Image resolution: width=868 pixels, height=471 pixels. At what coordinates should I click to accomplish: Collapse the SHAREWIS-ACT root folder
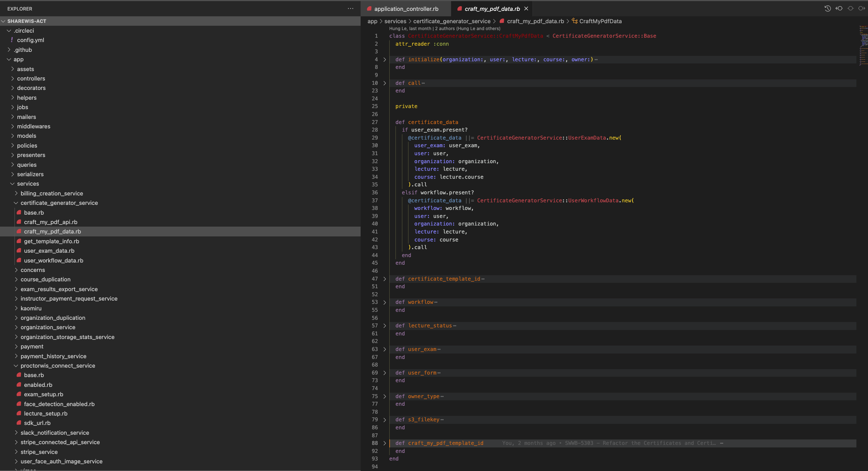click(180, 21)
